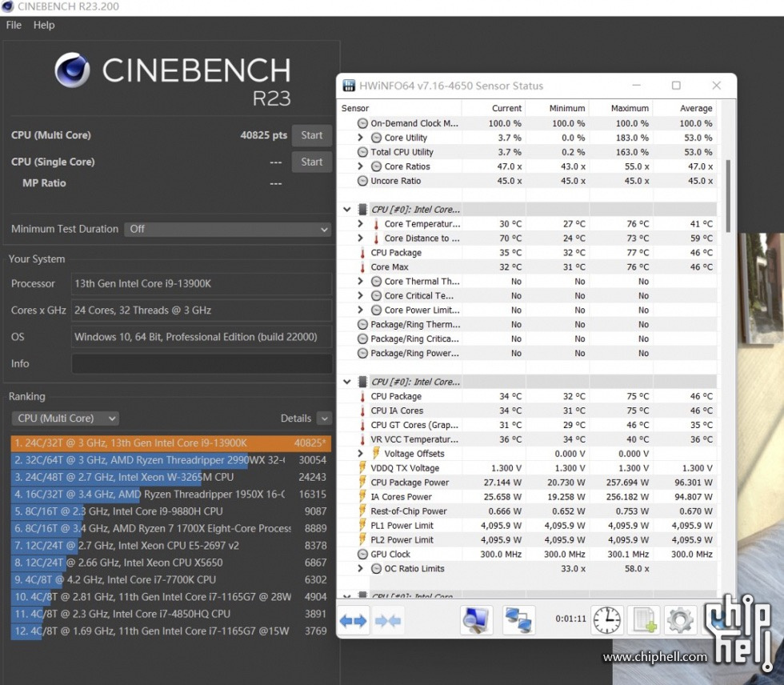Click the lightning icon beside CPU Package Power
Screen dimensions: 784x685
pos(362,483)
